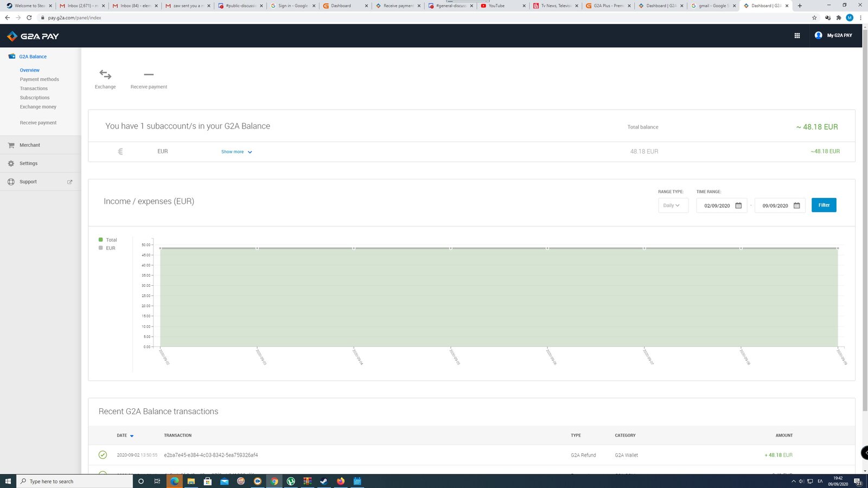This screenshot has height=488, width=868.
Task: Click the end date field 09/09/2020
Action: tap(780, 206)
